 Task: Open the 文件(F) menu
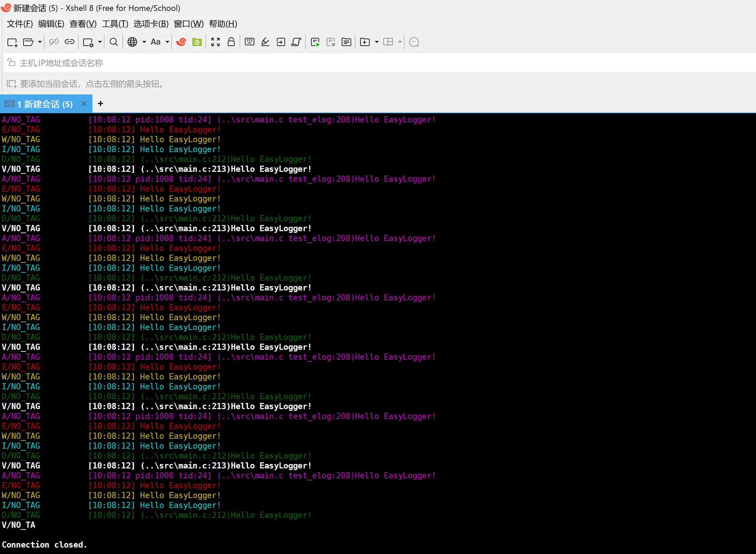20,24
